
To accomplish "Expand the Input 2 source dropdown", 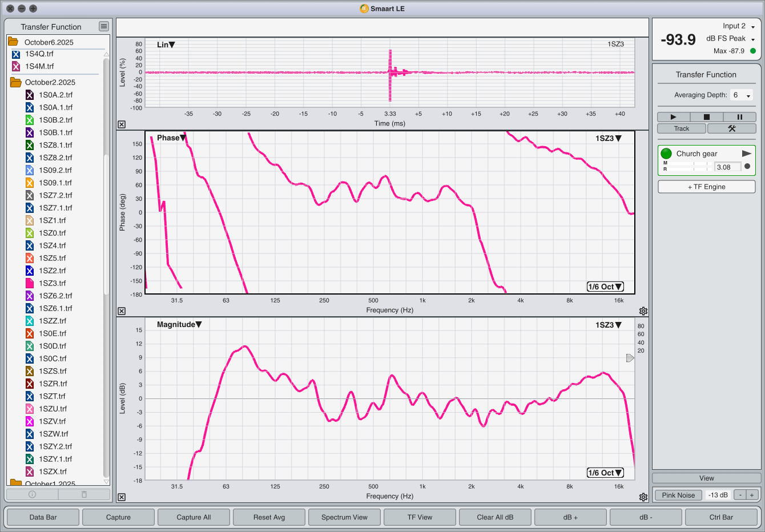I will (x=752, y=27).
